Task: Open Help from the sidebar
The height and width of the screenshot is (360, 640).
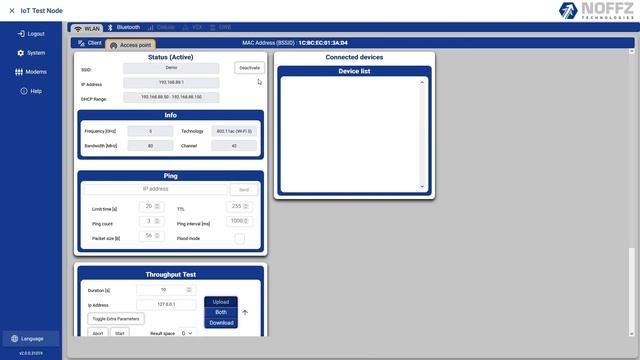Action: [31, 91]
